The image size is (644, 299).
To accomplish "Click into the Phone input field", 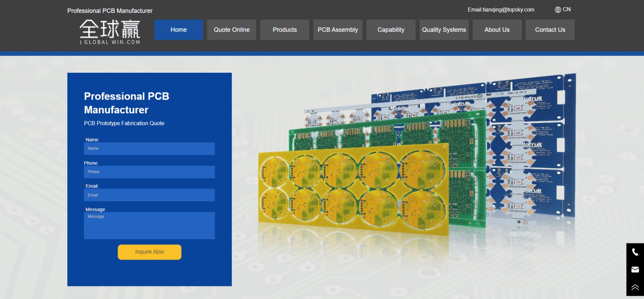I will (x=149, y=172).
